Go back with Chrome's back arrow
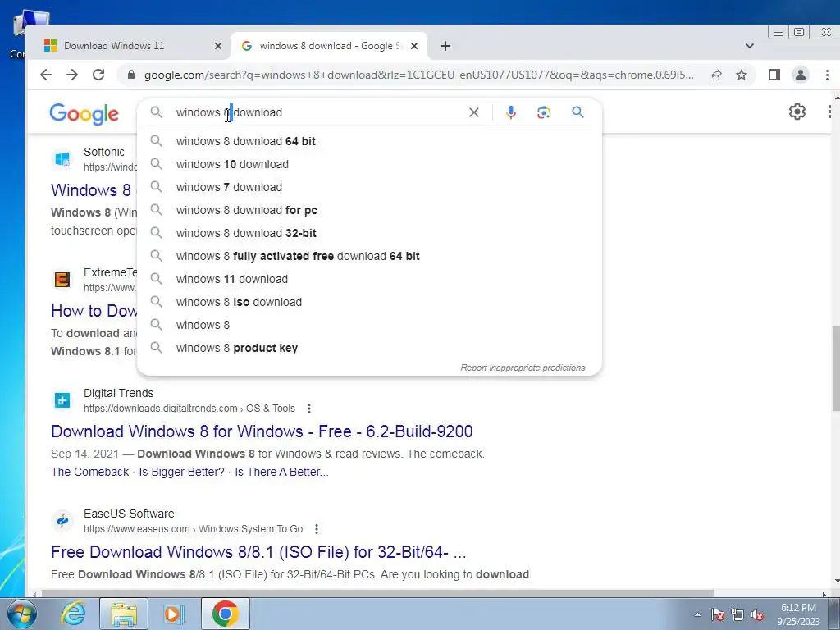The width and height of the screenshot is (840, 630). click(x=46, y=75)
